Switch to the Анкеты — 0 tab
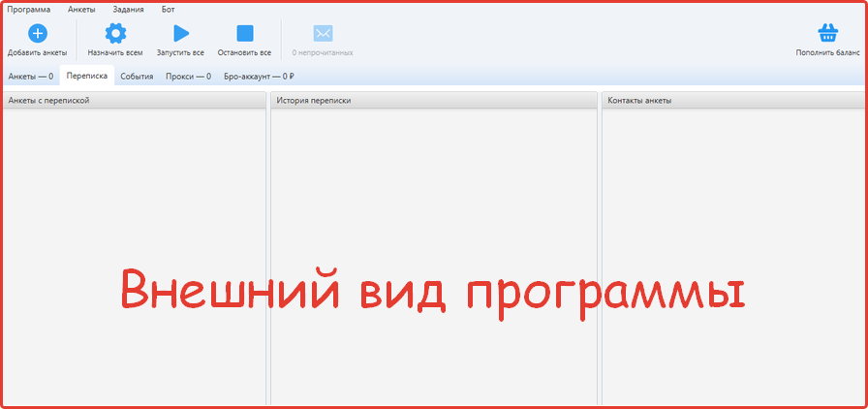868x409 pixels. pyautogui.click(x=30, y=76)
